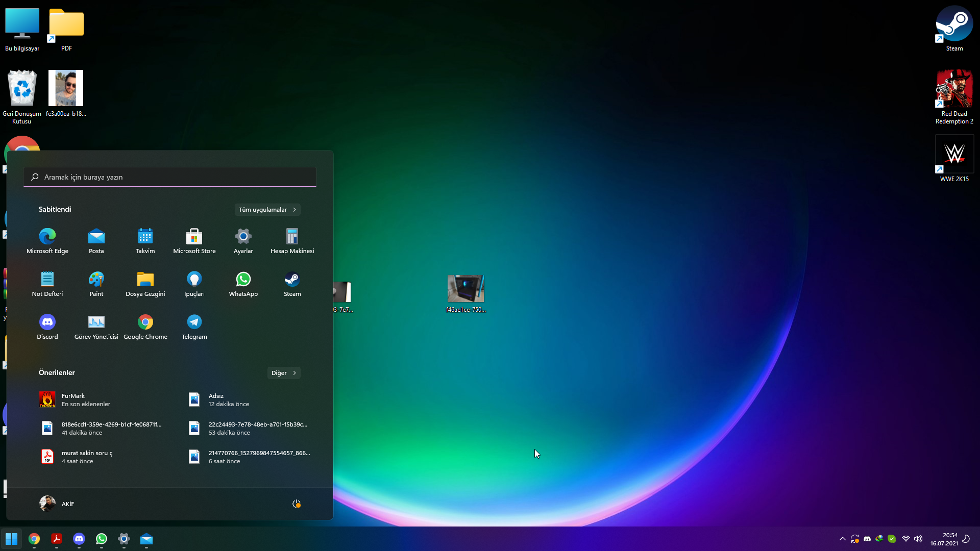Open Discord pinned app
This screenshot has height=551, width=980.
click(47, 326)
